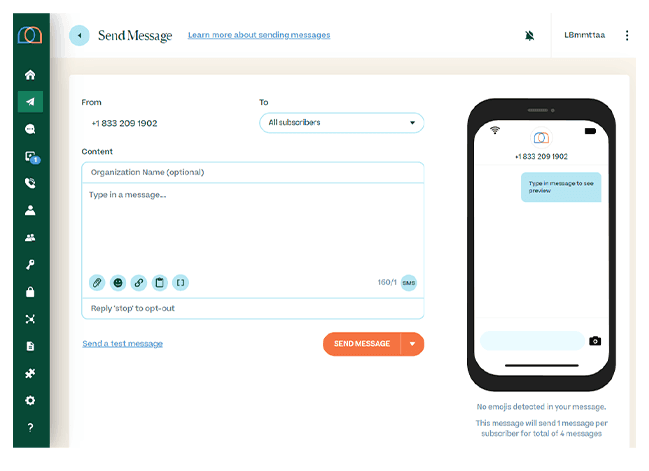Open the chat conversations sidebar icon
The height and width of the screenshot is (471, 649).
click(x=30, y=129)
